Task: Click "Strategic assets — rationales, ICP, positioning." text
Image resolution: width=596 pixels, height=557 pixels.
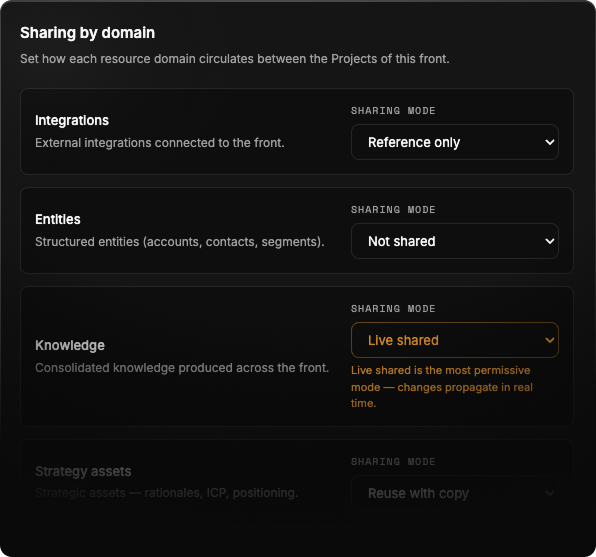Action: pyautogui.click(x=166, y=493)
